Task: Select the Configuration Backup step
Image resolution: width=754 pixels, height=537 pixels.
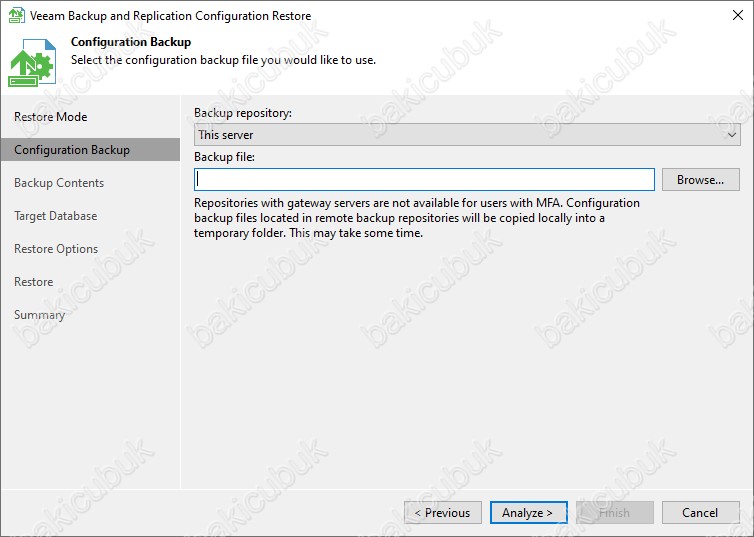Action: point(90,150)
